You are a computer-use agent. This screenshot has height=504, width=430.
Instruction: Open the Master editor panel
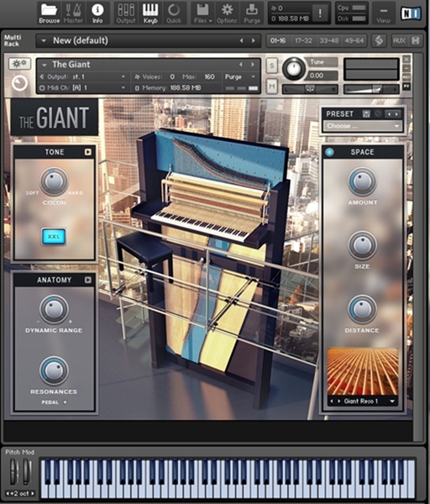(x=73, y=13)
